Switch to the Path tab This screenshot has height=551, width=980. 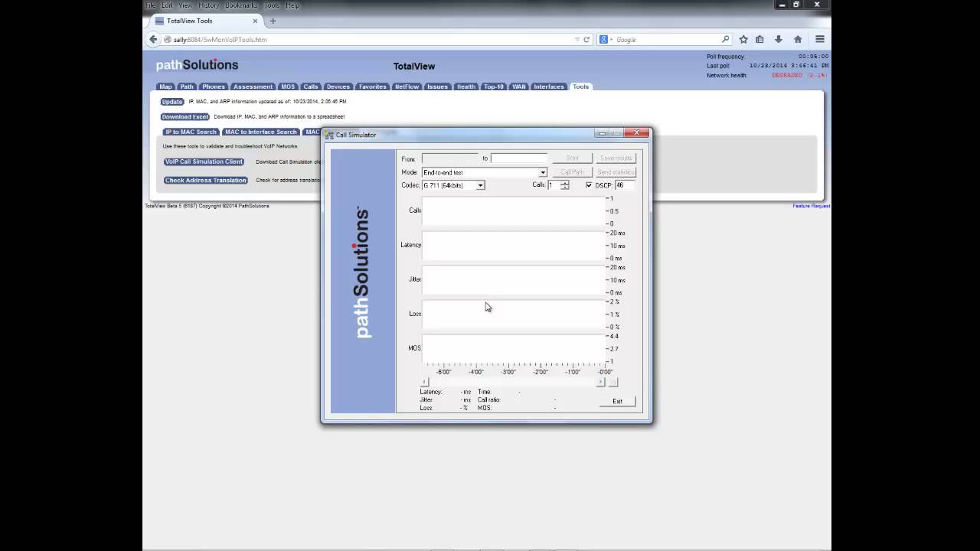click(187, 86)
